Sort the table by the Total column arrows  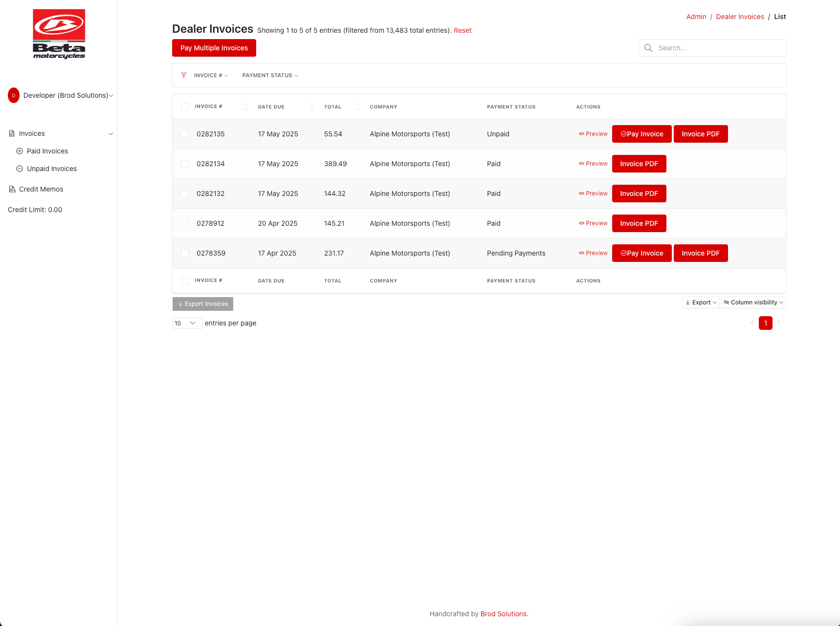357,107
